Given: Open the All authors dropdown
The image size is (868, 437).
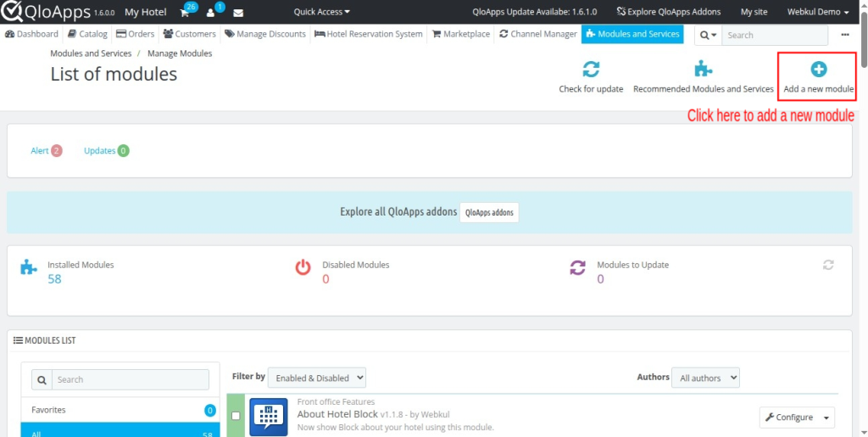Looking at the screenshot, I should tap(705, 378).
